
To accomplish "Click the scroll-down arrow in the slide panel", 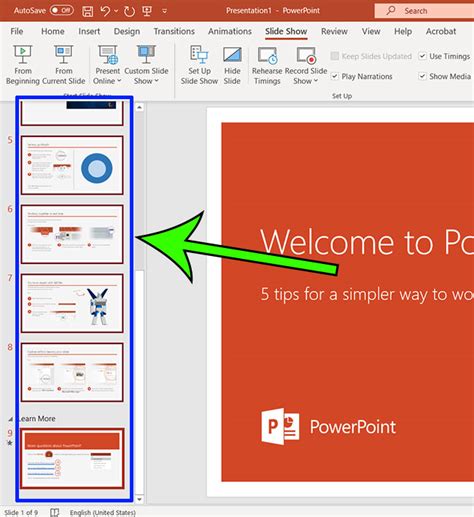I will pyautogui.click(x=139, y=499).
